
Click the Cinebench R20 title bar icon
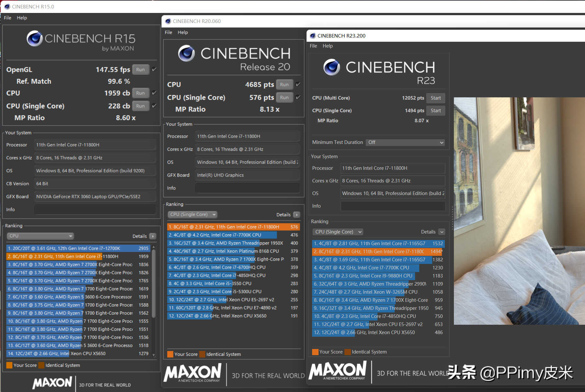tap(168, 21)
